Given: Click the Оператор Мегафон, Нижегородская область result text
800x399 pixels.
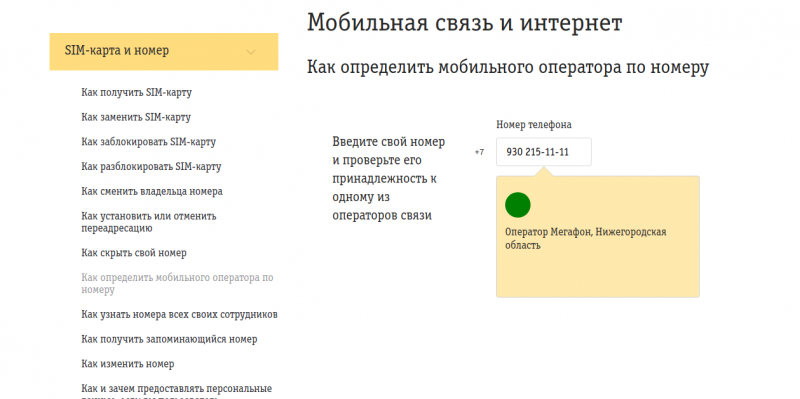Looking at the screenshot, I should 586,238.
